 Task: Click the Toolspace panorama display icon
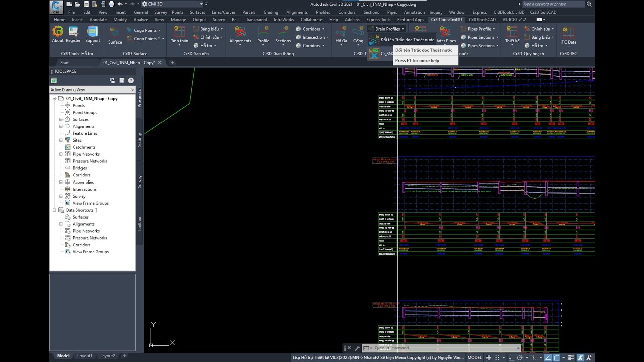coord(121,80)
